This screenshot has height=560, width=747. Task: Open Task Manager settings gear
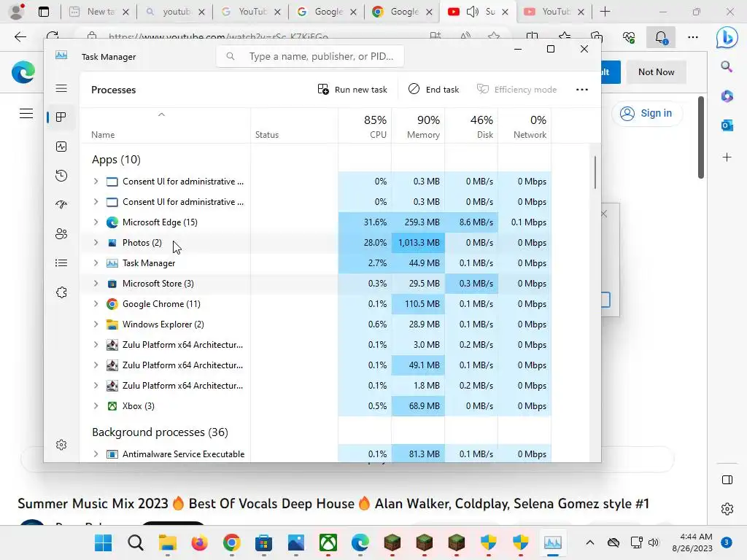coord(61,445)
